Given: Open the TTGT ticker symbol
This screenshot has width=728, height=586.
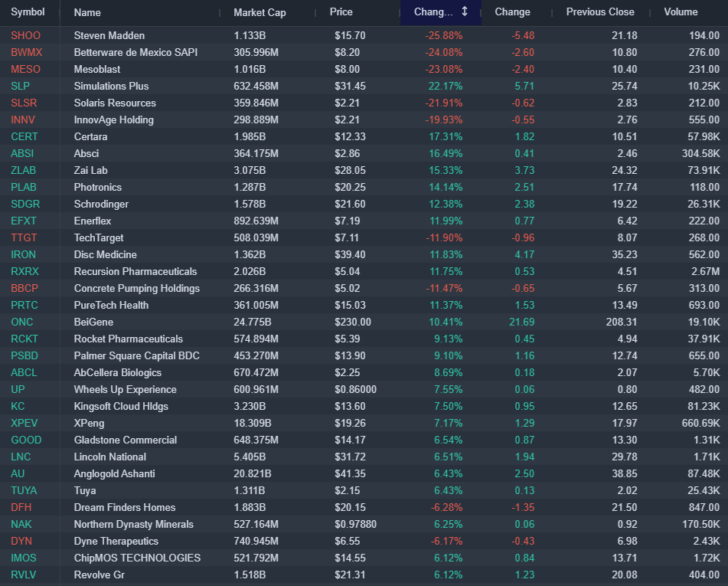Looking at the screenshot, I should [24, 237].
